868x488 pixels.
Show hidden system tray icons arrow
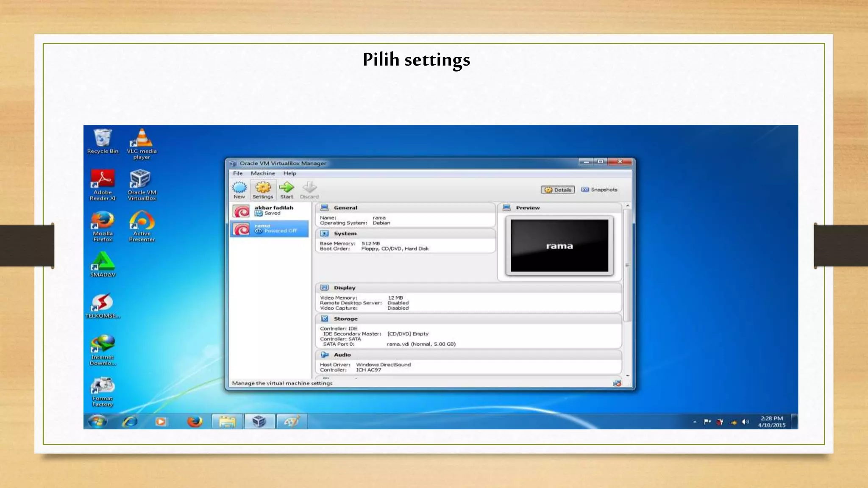695,422
